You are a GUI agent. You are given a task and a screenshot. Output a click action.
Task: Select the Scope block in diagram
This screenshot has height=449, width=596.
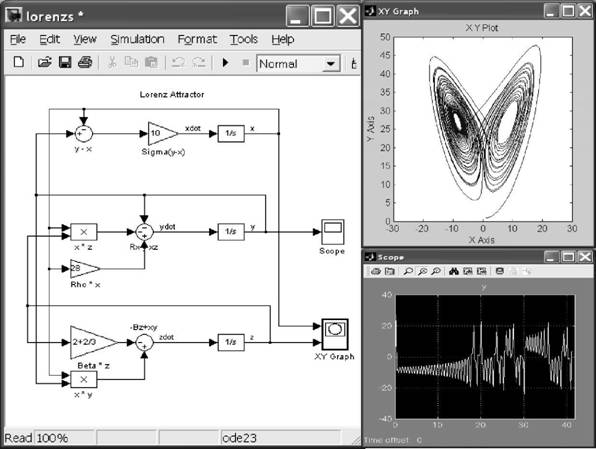pyautogui.click(x=333, y=232)
